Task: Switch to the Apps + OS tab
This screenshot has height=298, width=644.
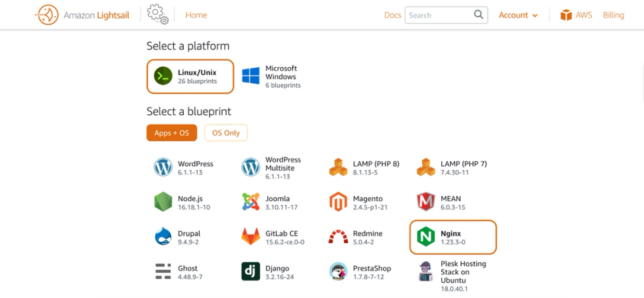Action: 172,133
